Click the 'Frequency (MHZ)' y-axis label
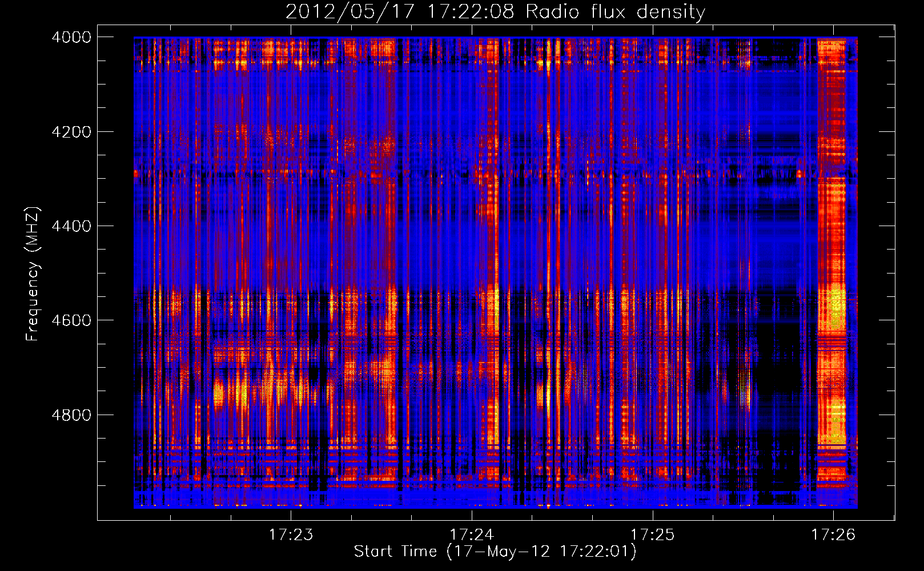This screenshot has width=924, height=571. tap(33, 274)
